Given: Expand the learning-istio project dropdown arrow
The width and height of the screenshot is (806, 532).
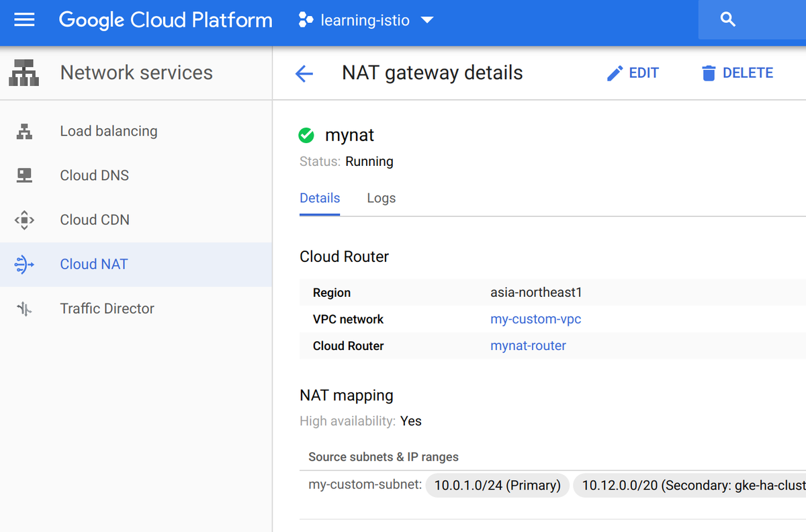Looking at the screenshot, I should pyautogui.click(x=427, y=20).
